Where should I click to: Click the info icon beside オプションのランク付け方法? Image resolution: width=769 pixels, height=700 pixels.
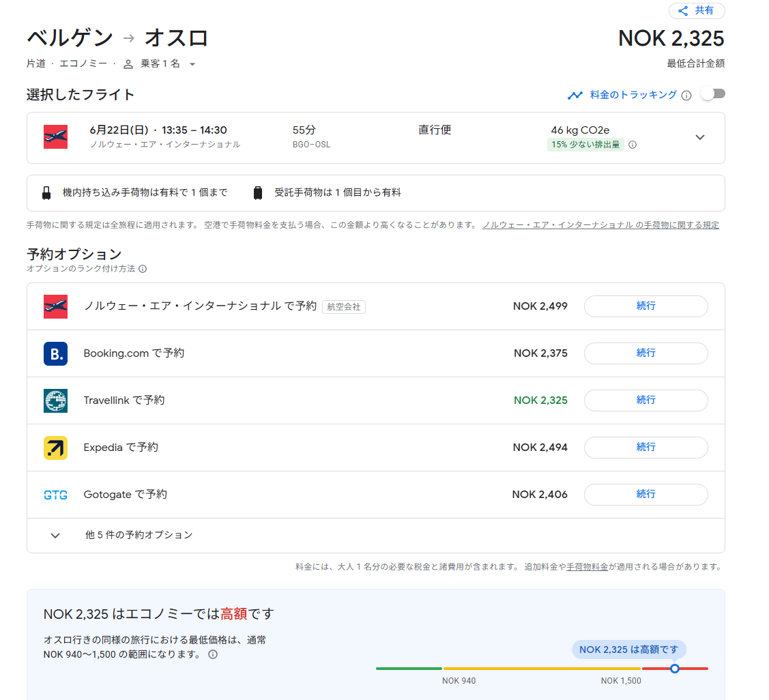point(142,269)
